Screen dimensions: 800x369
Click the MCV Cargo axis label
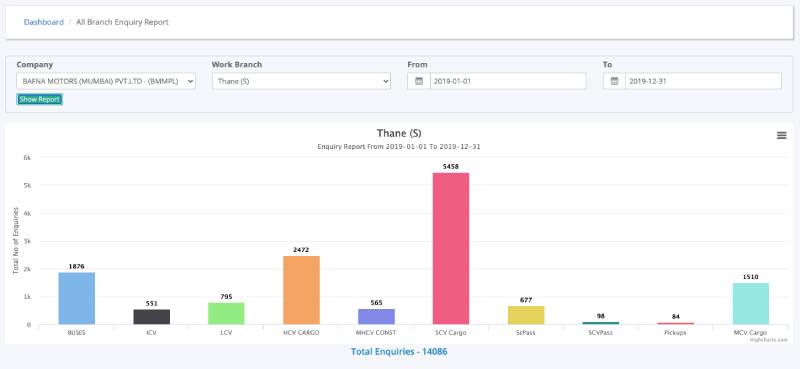[x=751, y=332]
